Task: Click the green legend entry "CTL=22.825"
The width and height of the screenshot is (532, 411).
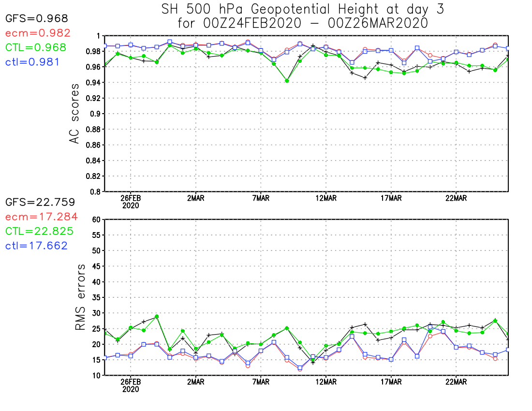Action: click(x=39, y=231)
